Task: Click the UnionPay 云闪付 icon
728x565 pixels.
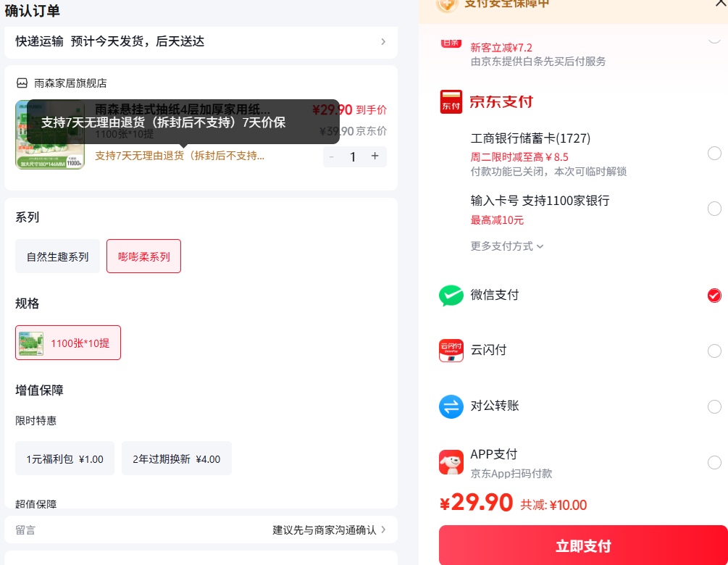Action: pos(451,351)
